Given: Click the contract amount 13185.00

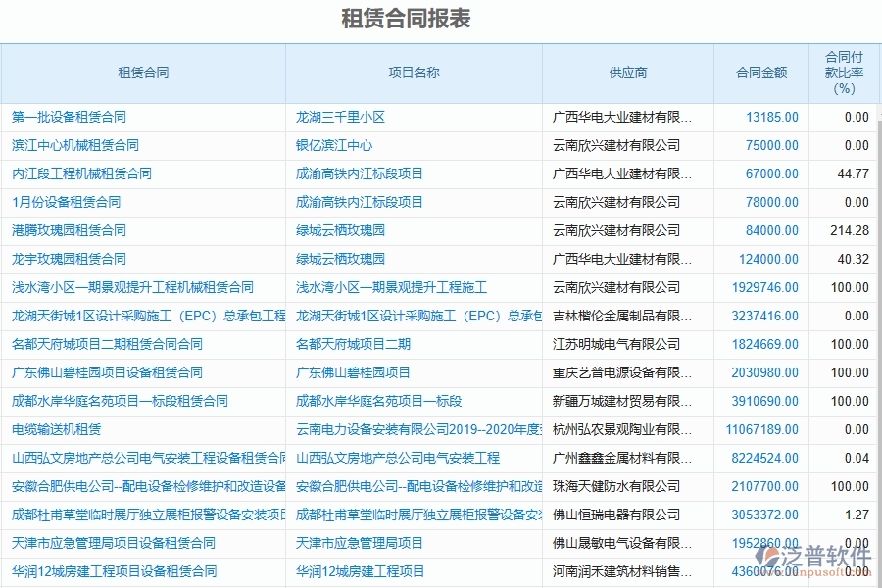Looking at the screenshot, I should pyautogui.click(x=774, y=117).
